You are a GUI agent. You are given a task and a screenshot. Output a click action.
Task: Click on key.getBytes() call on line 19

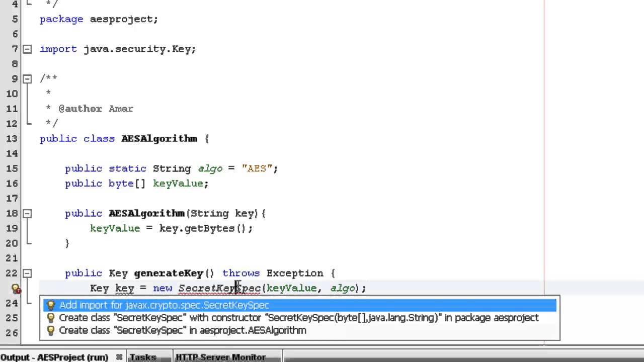203,228
